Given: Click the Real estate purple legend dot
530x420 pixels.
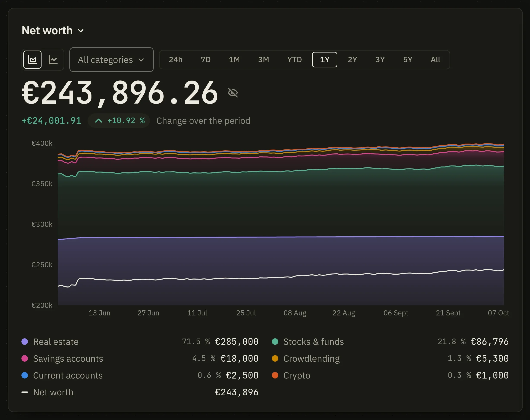Looking at the screenshot, I should (x=25, y=342).
